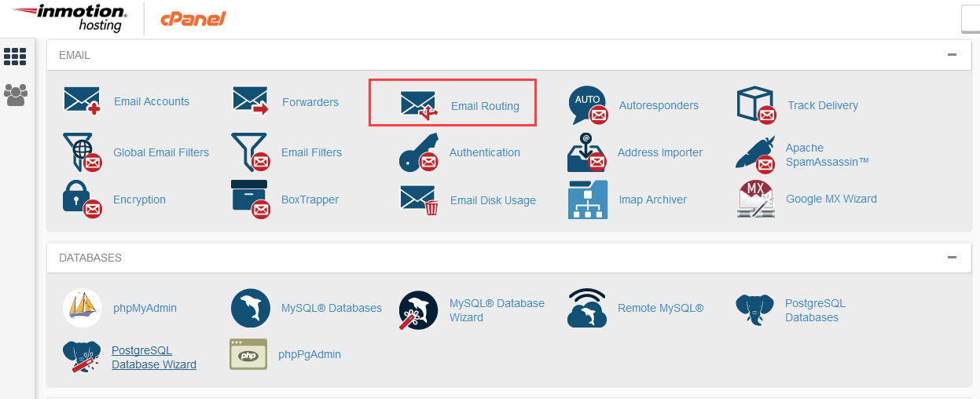Click the Autoresponders link
Screen dimensions: 980x399
pos(659,105)
